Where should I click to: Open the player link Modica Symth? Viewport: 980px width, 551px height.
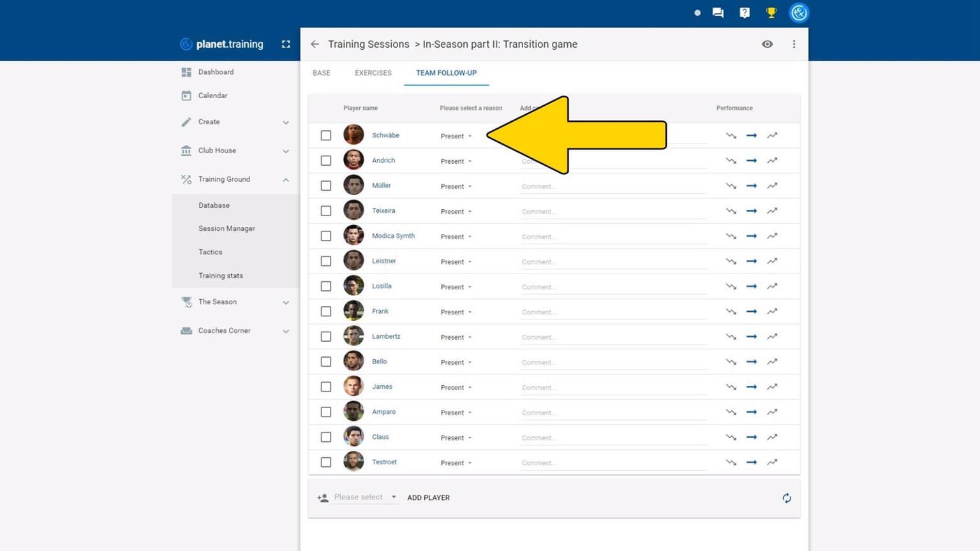click(x=393, y=236)
